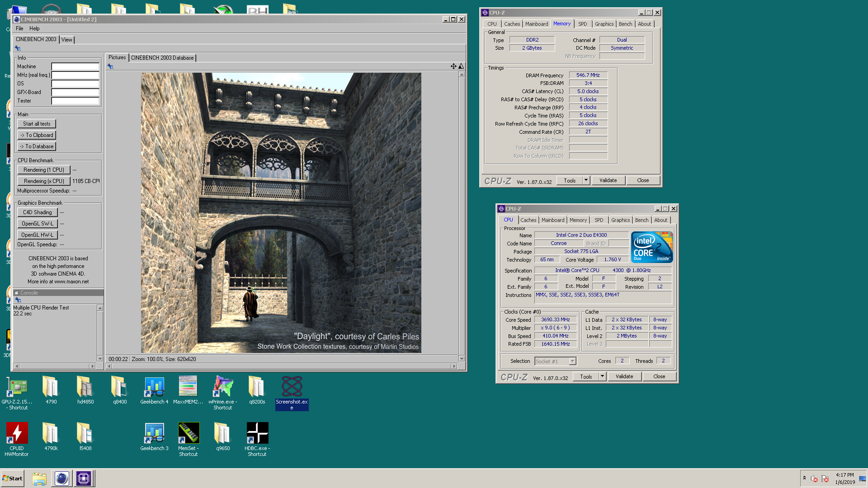Click the move arrows icon in Pictures panel
This screenshot has height=488, width=868.
click(453, 66)
